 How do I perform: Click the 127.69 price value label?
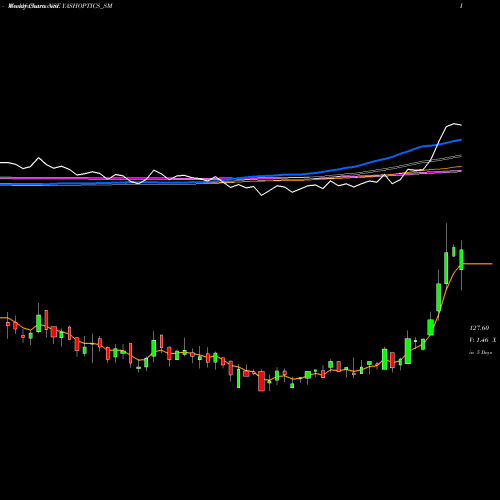(479, 328)
